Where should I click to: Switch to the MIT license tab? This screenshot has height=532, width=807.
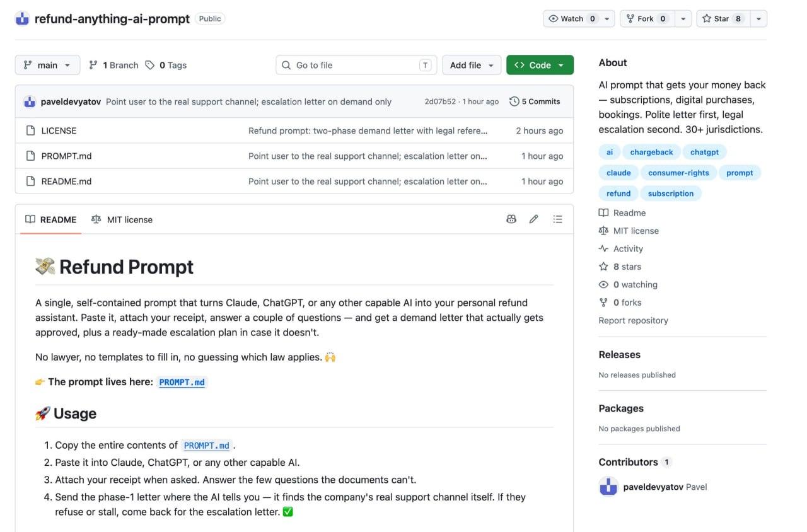(122, 219)
